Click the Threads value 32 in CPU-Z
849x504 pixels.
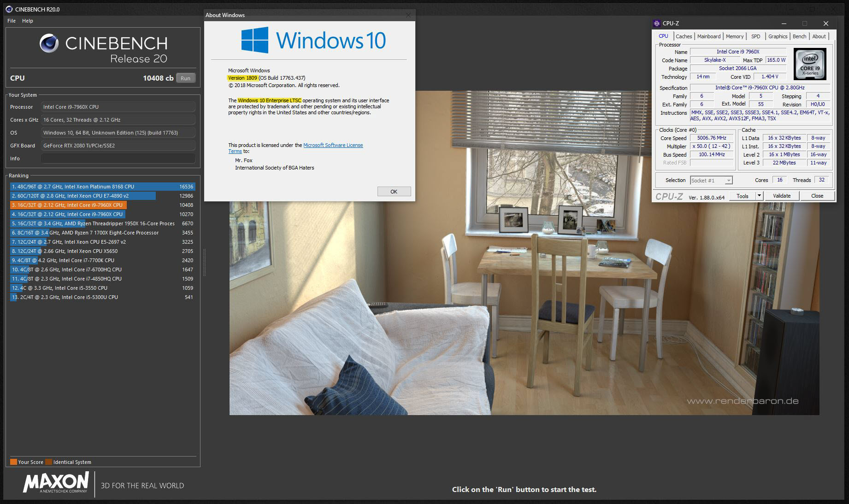point(821,180)
